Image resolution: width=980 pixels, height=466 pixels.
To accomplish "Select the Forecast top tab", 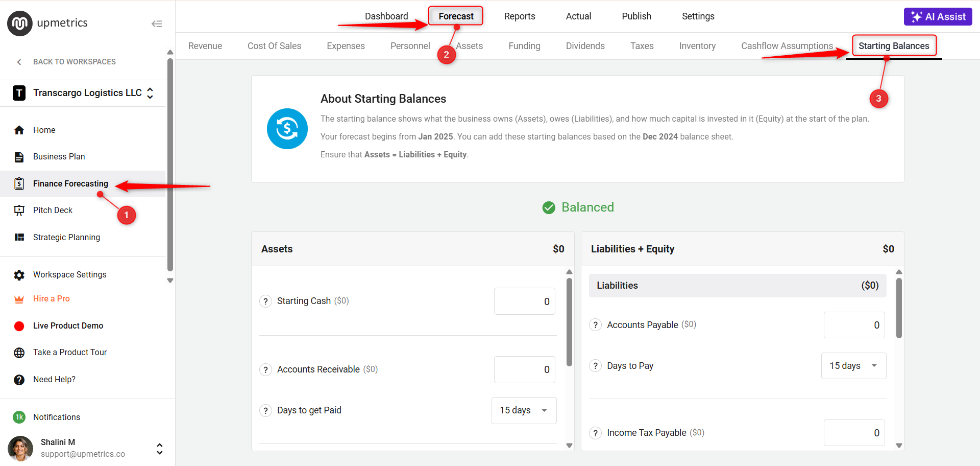I will (x=456, y=16).
